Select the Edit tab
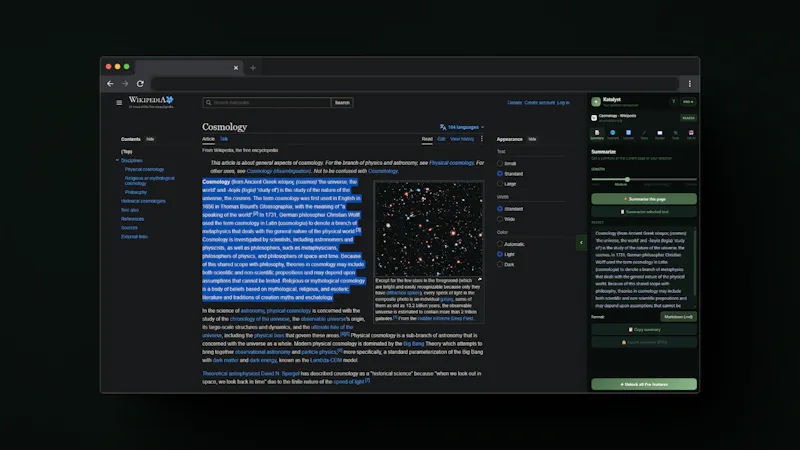The height and width of the screenshot is (450, 800). (441, 139)
